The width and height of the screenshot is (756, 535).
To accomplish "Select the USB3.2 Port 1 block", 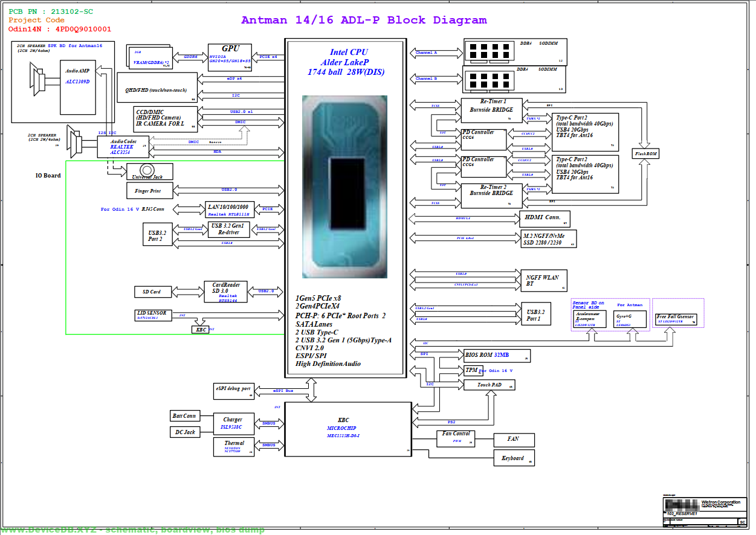I will pyautogui.click(x=535, y=314).
